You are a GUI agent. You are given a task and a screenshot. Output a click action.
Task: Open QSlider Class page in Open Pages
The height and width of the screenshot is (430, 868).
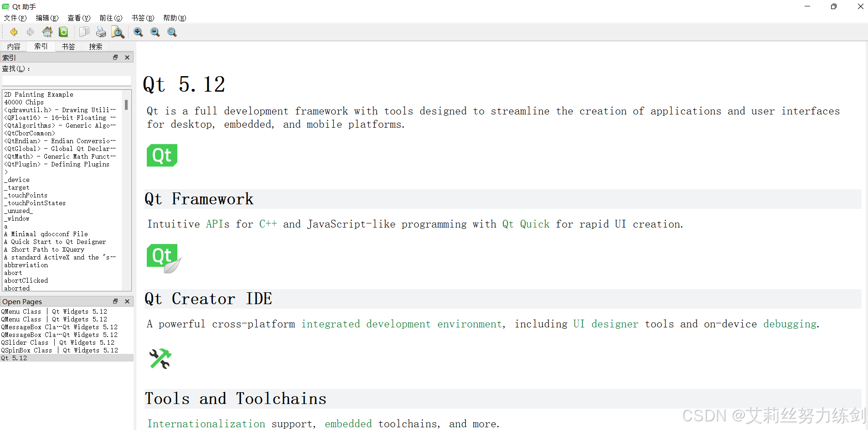(58, 342)
